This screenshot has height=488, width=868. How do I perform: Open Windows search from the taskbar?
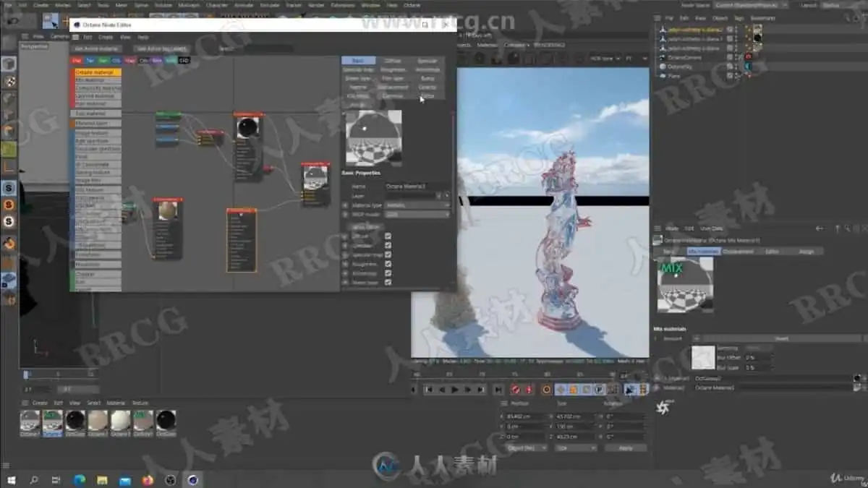[x=33, y=479]
